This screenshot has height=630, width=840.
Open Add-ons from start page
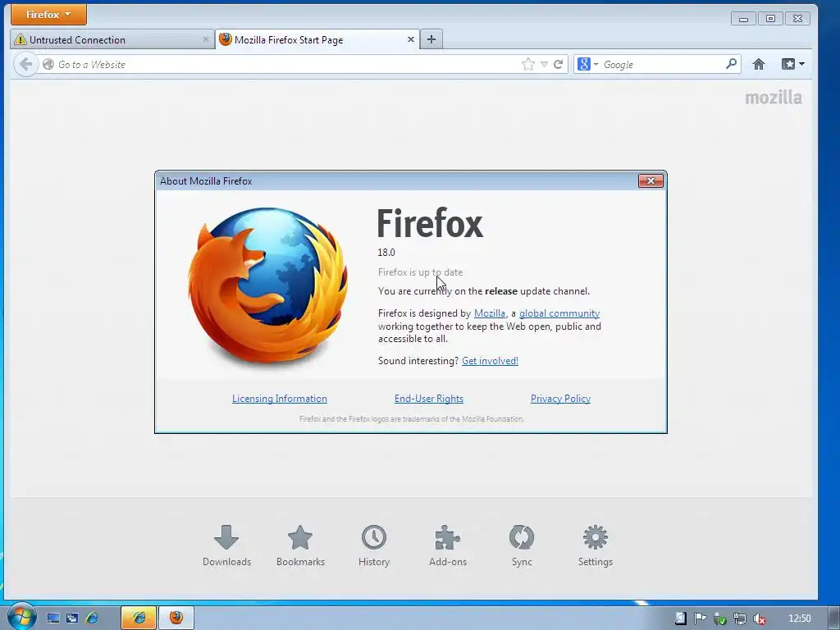tap(448, 546)
